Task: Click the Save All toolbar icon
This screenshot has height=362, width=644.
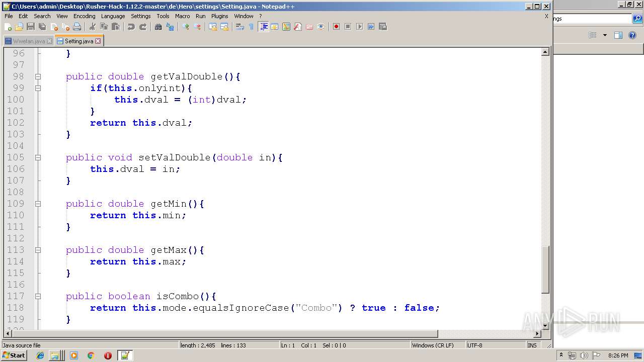Action: 42,27
